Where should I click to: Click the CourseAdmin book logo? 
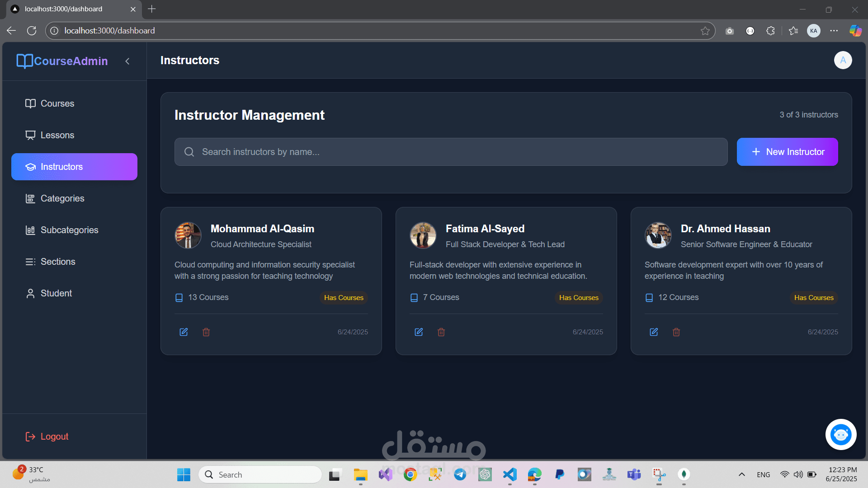pyautogui.click(x=24, y=61)
